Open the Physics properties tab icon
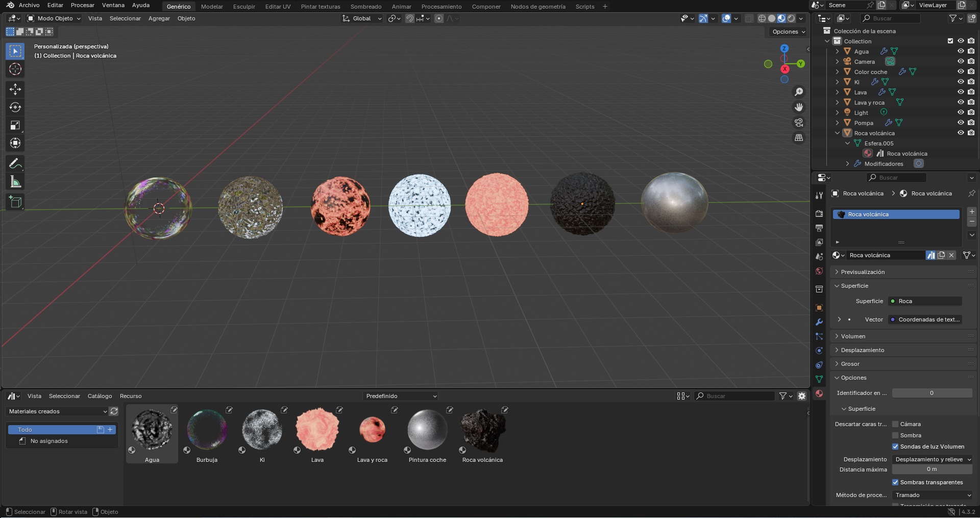Viewport: 980px width, 518px height. point(819,351)
